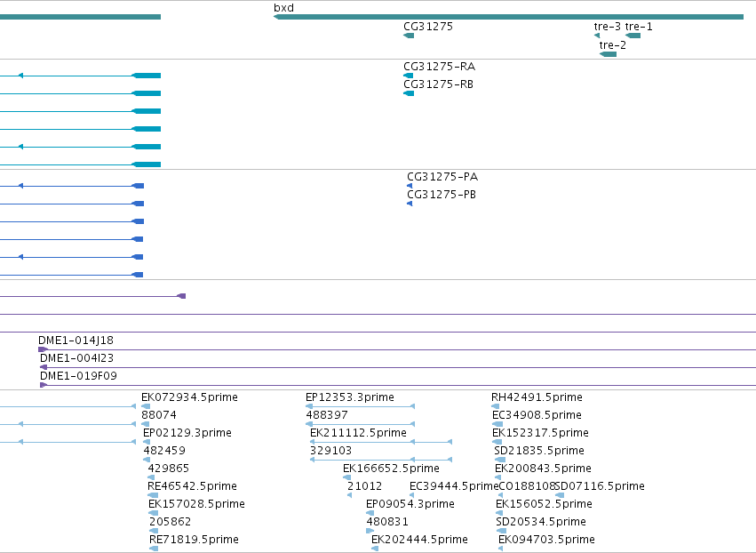Click the CO188108 feature label
756x553 pixels.
[x=527, y=486]
